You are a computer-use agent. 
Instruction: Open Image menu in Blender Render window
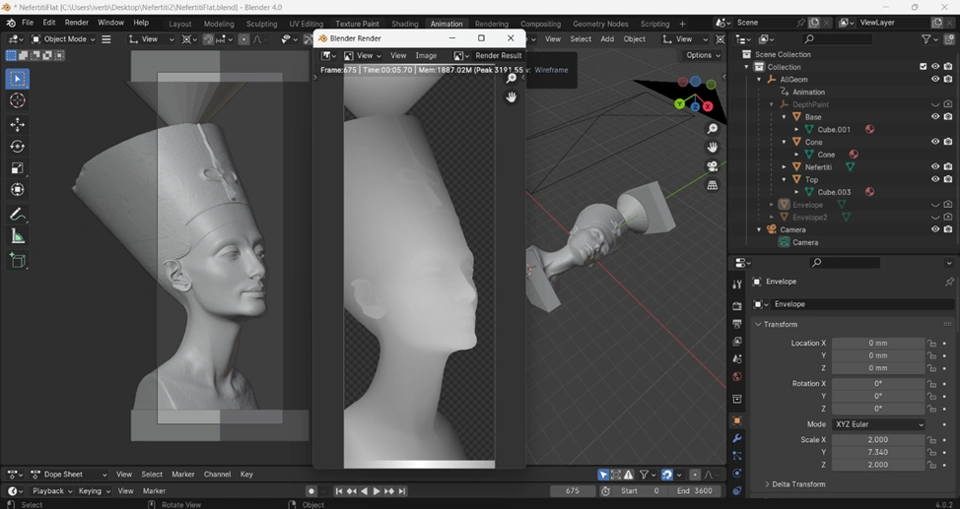[426, 55]
